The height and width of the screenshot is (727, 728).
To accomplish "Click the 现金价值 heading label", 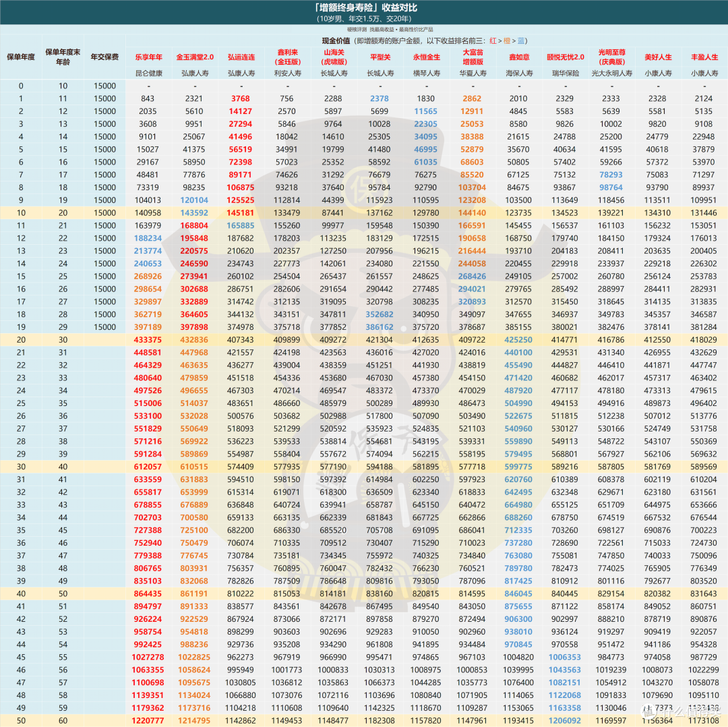I will [336, 41].
